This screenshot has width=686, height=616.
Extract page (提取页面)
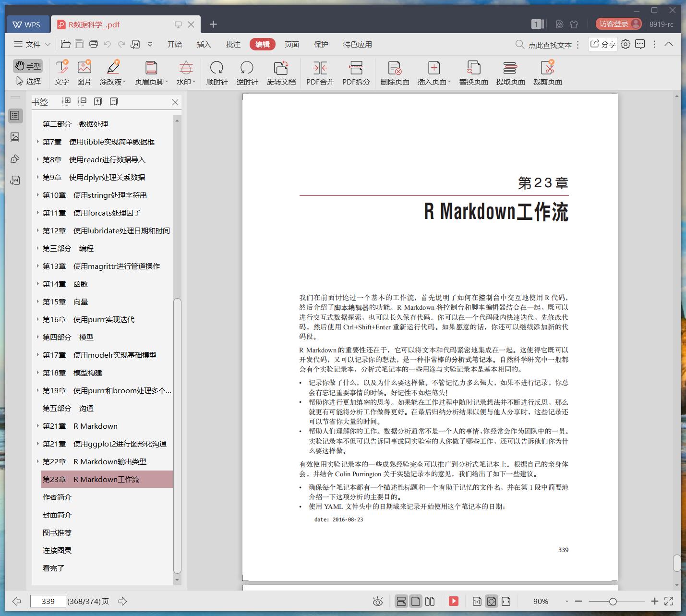(x=511, y=73)
